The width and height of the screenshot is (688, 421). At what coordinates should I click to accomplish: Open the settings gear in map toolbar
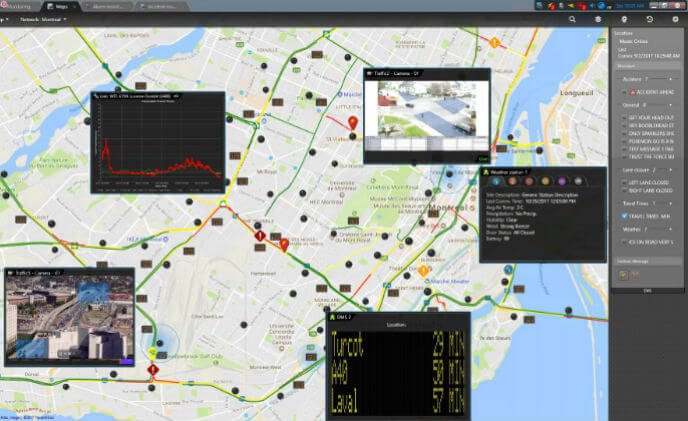(x=675, y=19)
